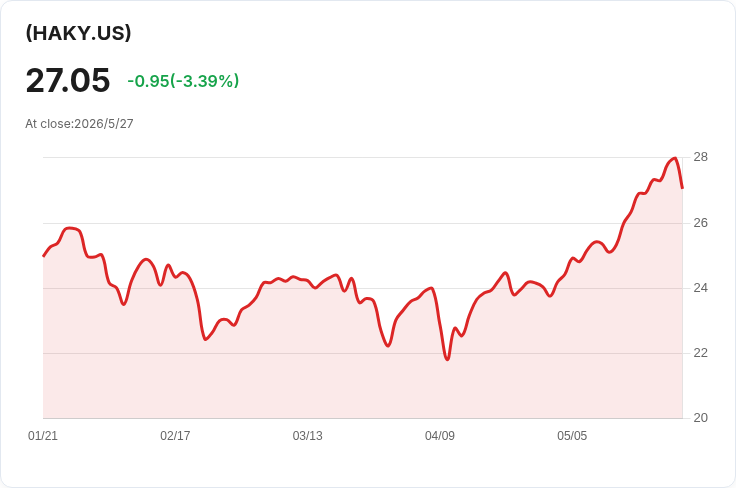Screen dimensions: 736x488
Task: Click the 28 y-axis label
Action: point(700,157)
